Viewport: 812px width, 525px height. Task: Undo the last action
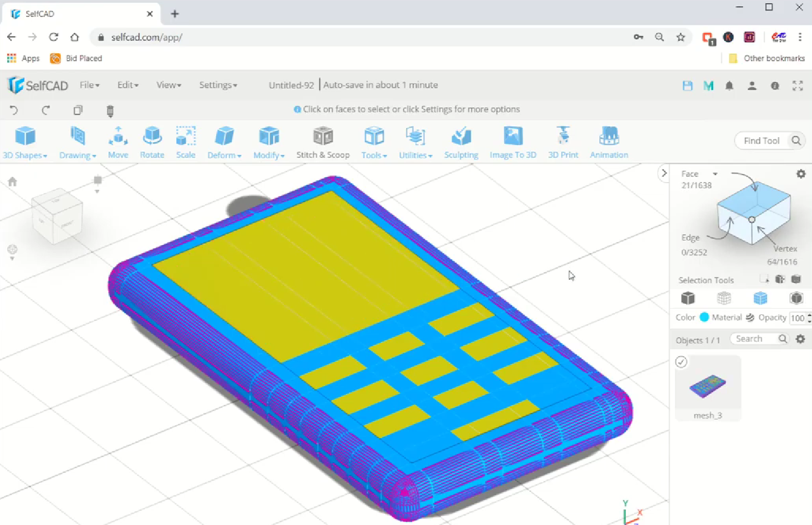[14, 110]
